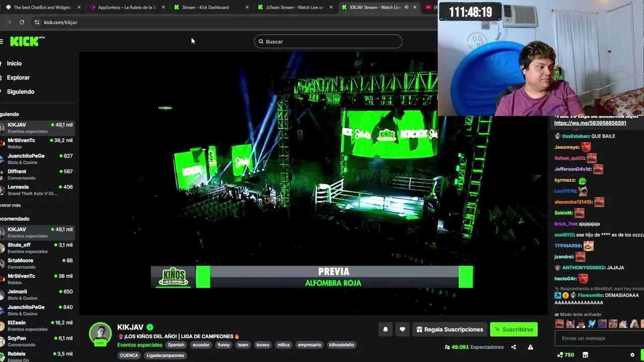Image resolution: width=644 pixels, height=362 pixels.
Task: Open MrStivenTc in Siguiendo list
Action: coord(38,143)
